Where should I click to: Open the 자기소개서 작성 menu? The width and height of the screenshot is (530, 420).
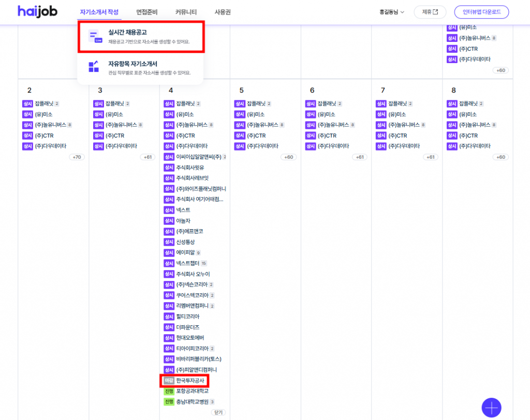(99, 12)
